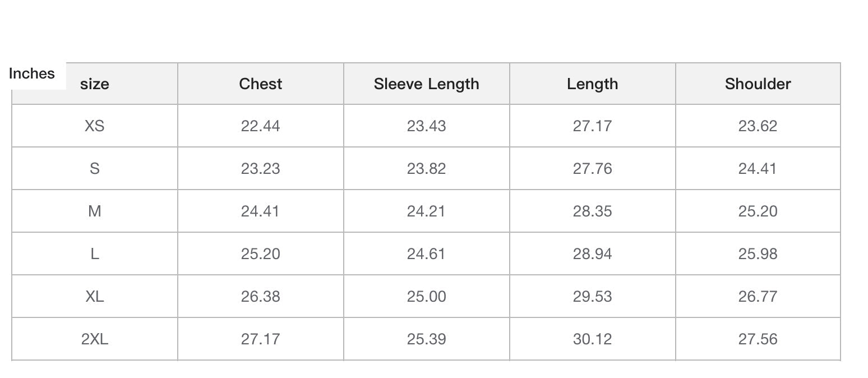Select the M size row label
Screen dimensions: 868x378
tap(94, 211)
